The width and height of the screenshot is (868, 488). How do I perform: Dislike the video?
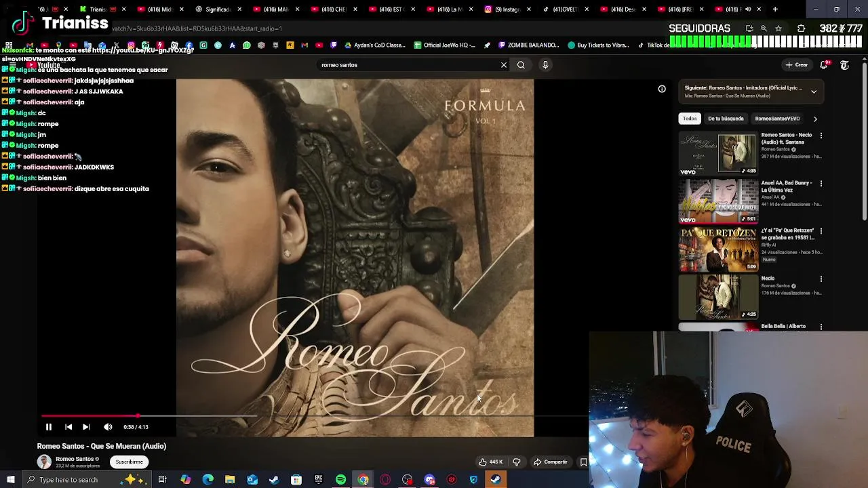point(517,462)
